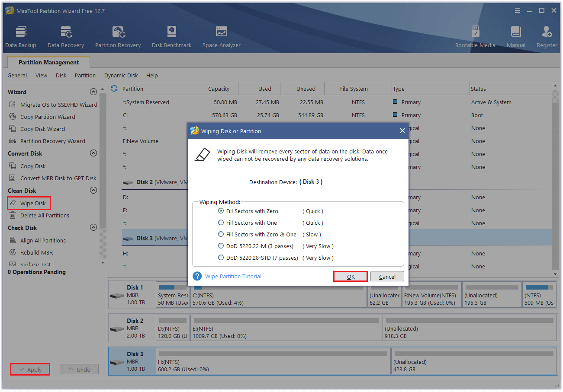The height and width of the screenshot is (392, 563).
Task: Select Convert MBR Disk to GPT Disk
Action: click(53, 178)
